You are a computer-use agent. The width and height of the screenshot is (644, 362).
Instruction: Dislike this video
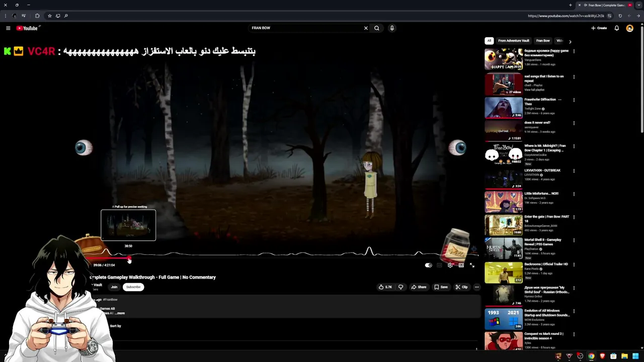(400, 287)
